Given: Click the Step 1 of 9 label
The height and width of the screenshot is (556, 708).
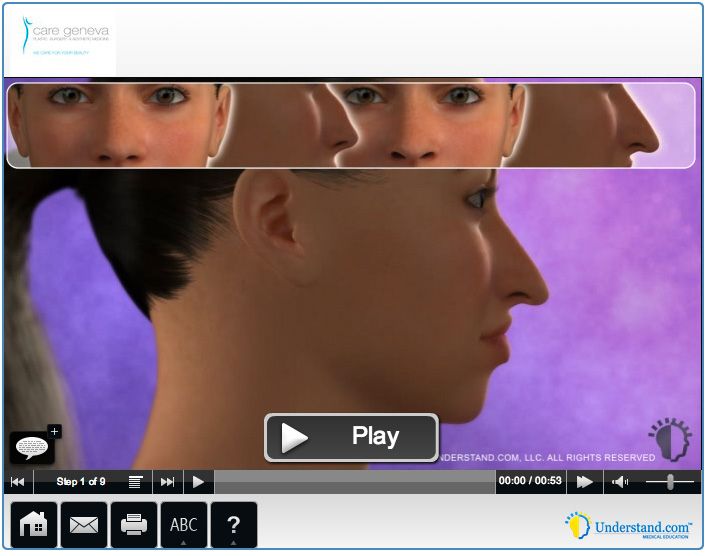Looking at the screenshot, I should click(x=81, y=482).
